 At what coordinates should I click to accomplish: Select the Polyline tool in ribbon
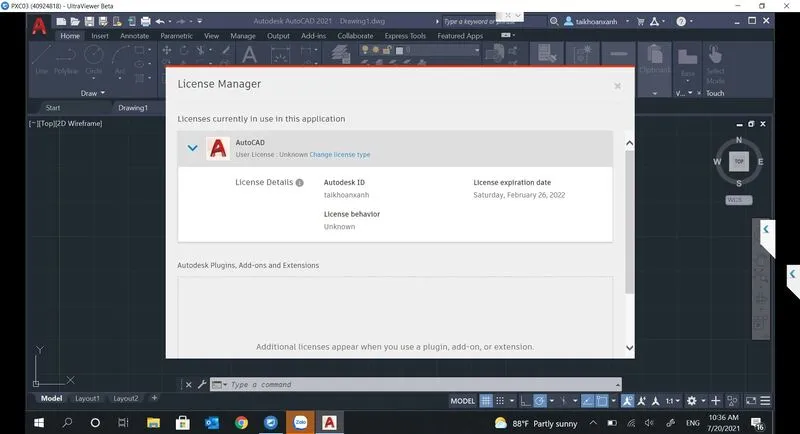(66, 60)
